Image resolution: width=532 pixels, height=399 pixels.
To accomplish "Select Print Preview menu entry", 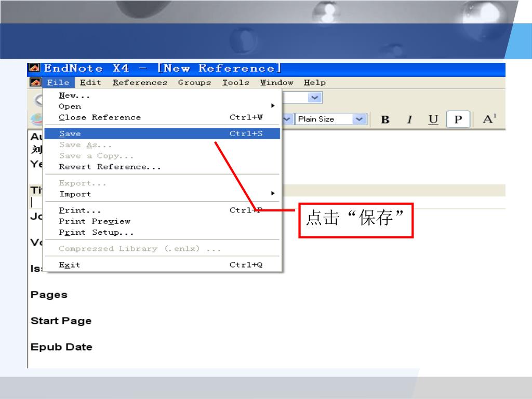I will [x=162, y=221].
